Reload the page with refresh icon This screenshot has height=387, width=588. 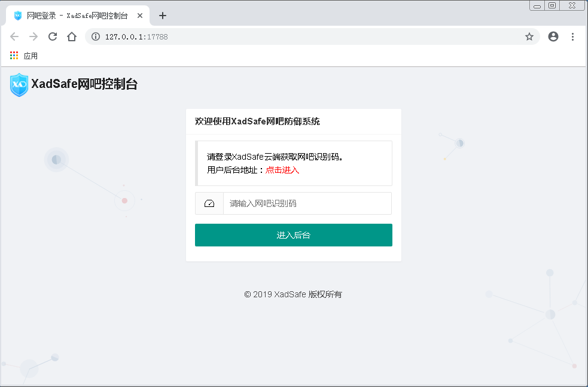(53, 36)
